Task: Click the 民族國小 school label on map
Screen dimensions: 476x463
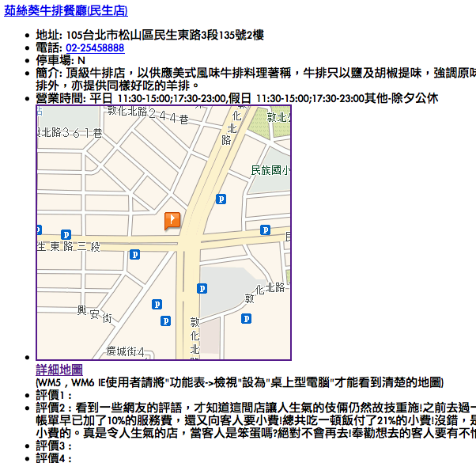Action: click(270, 170)
